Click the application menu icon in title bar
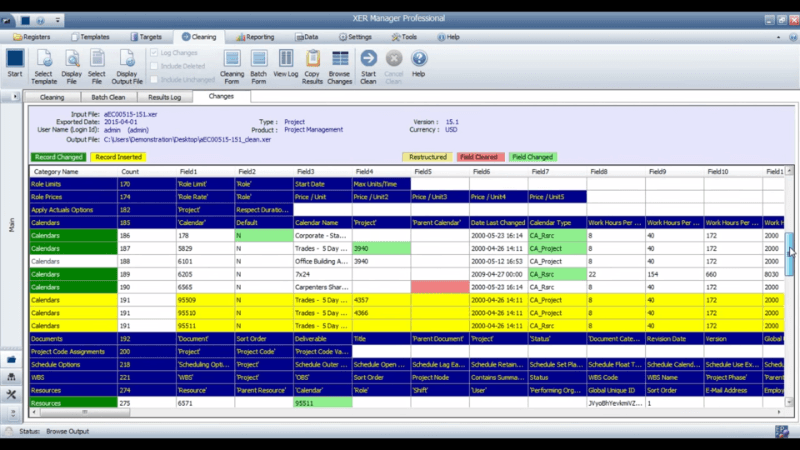The image size is (800, 450). 6,21
